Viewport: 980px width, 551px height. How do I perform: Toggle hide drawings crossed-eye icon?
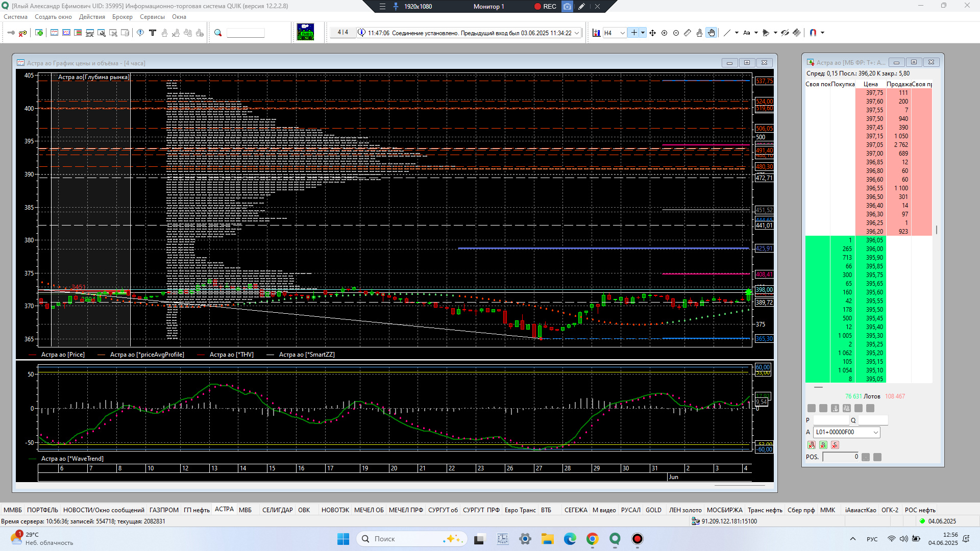[785, 33]
